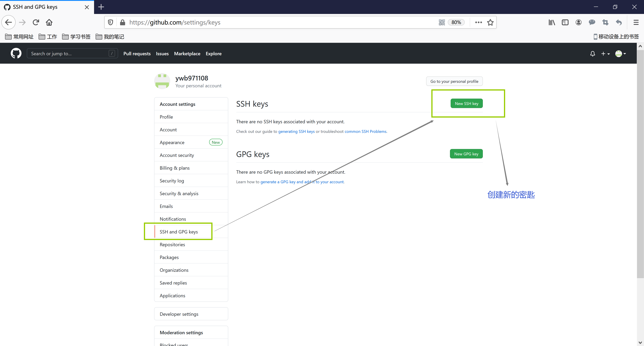Open Developer settings menu item
This screenshot has width=644, height=346.
point(179,314)
